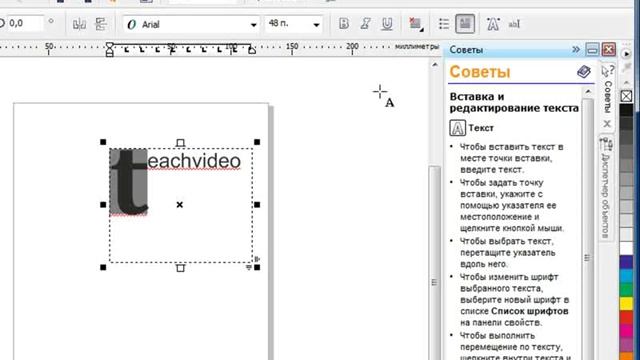Toggle the active Drop Cap button
The height and width of the screenshot is (360, 640).
pos(464,24)
